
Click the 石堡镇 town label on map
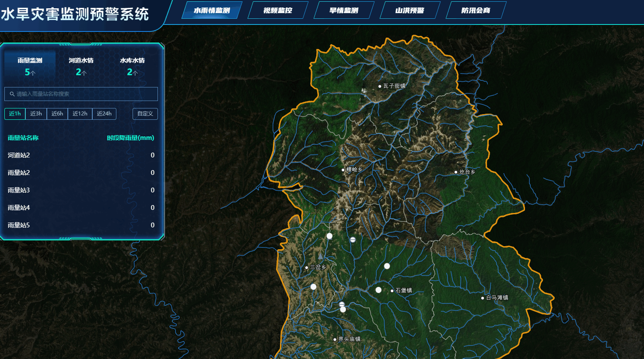click(404, 290)
